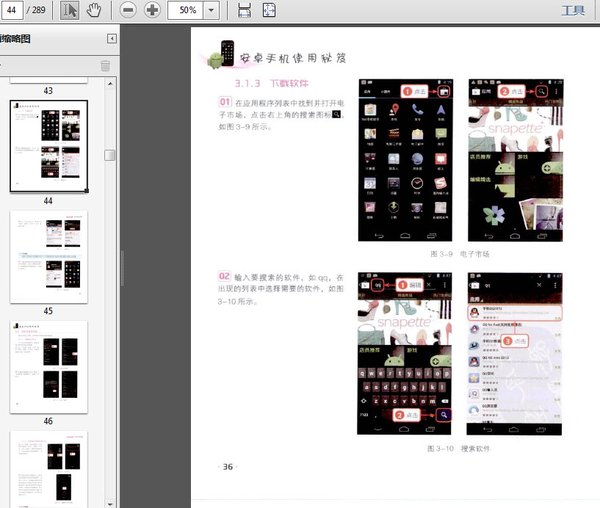Click the trash icon in thumbnails panel
The height and width of the screenshot is (508, 600).
(x=105, y=66)
